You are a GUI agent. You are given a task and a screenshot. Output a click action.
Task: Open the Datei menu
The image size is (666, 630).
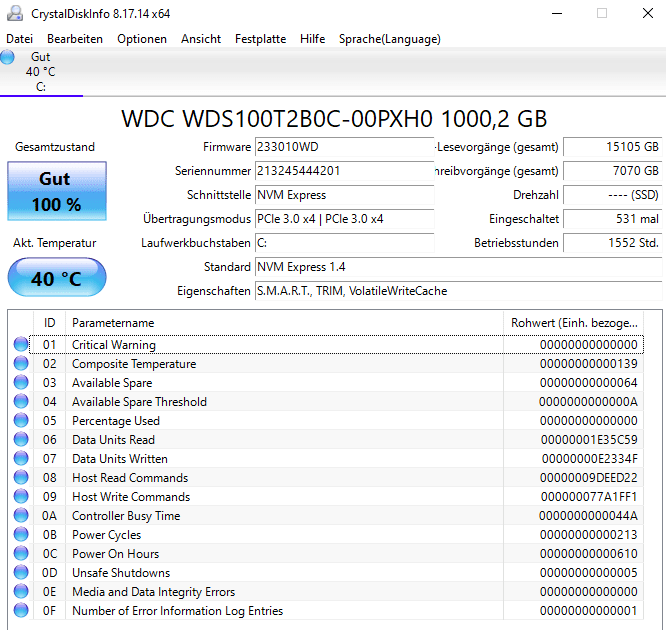coord(20,39)
